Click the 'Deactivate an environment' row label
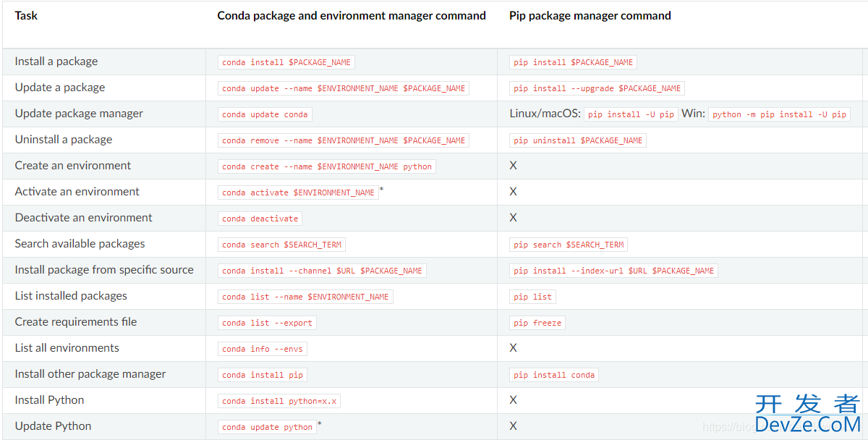The height and width of the screenshot is (440, 868). [84, 218]
